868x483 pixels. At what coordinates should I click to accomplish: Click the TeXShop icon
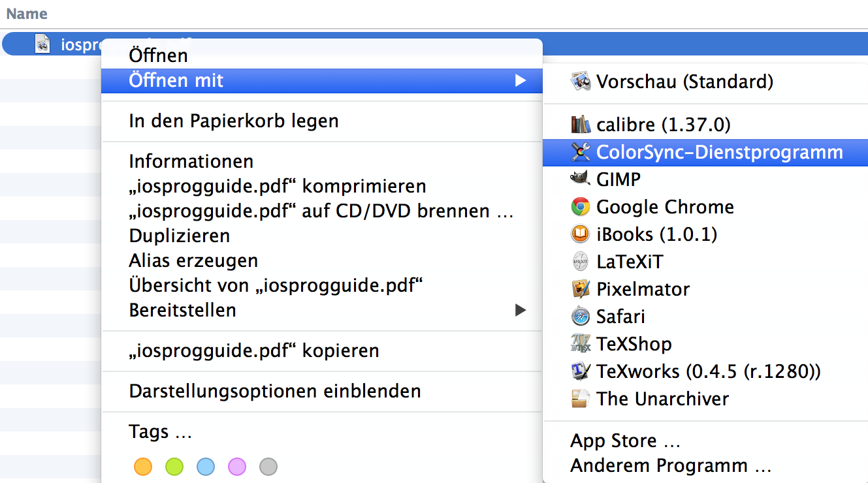coord(581,343)
